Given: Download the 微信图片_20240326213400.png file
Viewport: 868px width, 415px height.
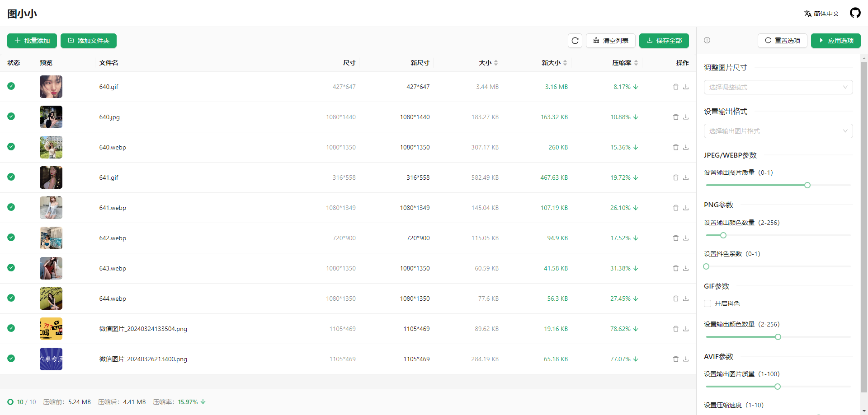Looking at the screenshot, I should click(x=686, y=359).
